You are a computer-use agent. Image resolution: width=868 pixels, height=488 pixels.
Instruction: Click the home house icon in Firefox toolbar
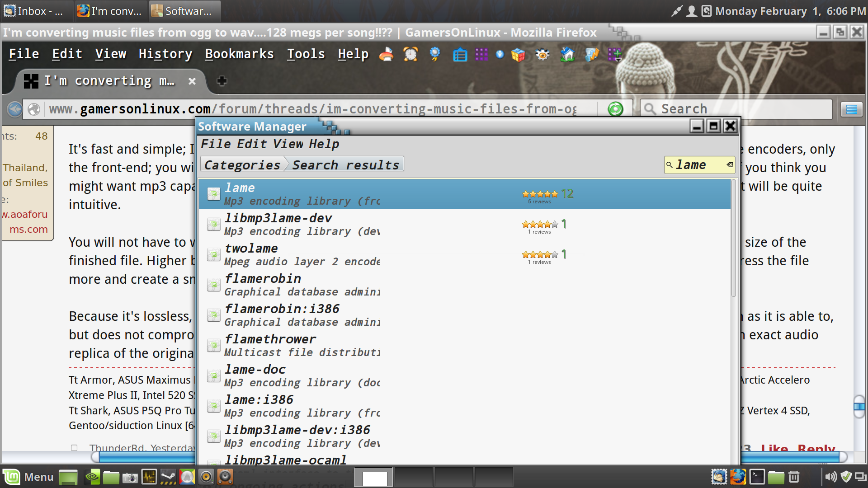point(567,54)
